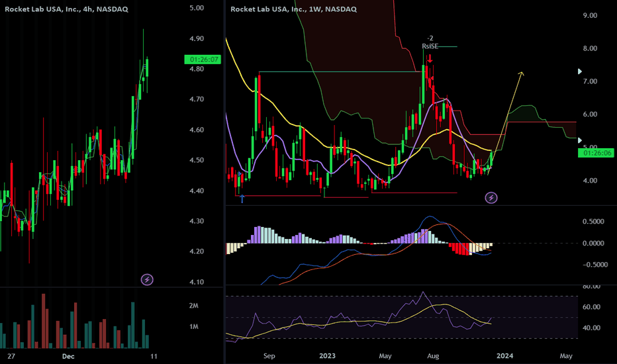
Task: Click the lower white triangle marker near 5.00
Action: click(x=580, y=140)
